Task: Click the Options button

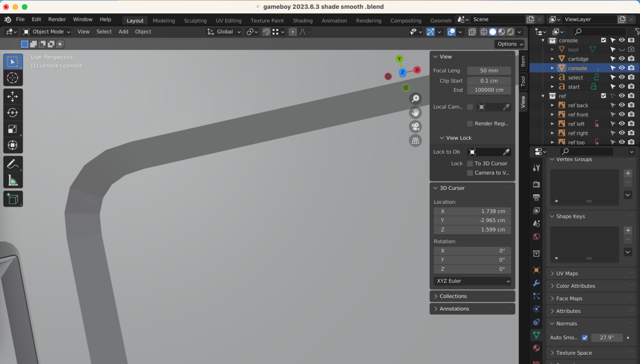Action: point(510,44)
